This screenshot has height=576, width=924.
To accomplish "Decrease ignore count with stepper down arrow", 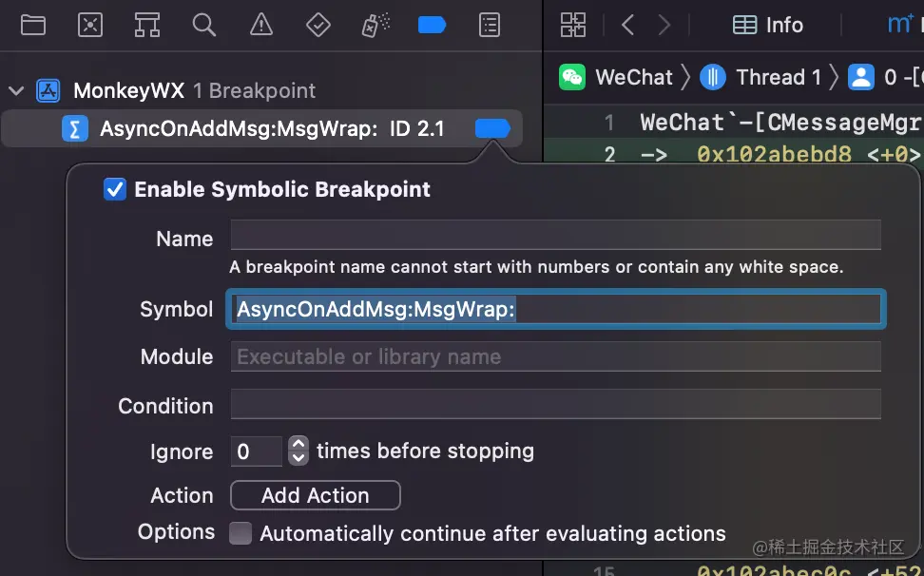I will 298,458.
